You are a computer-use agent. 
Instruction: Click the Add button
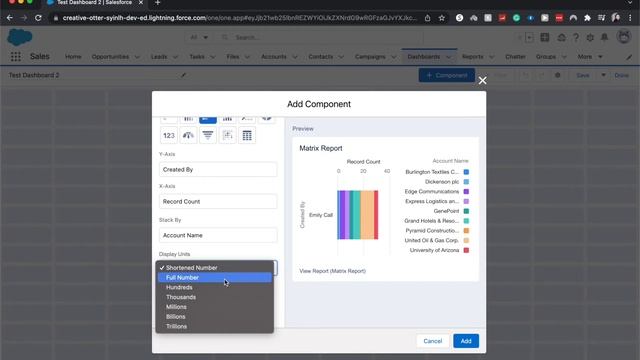pyautogui.click(x=466, y=341)
